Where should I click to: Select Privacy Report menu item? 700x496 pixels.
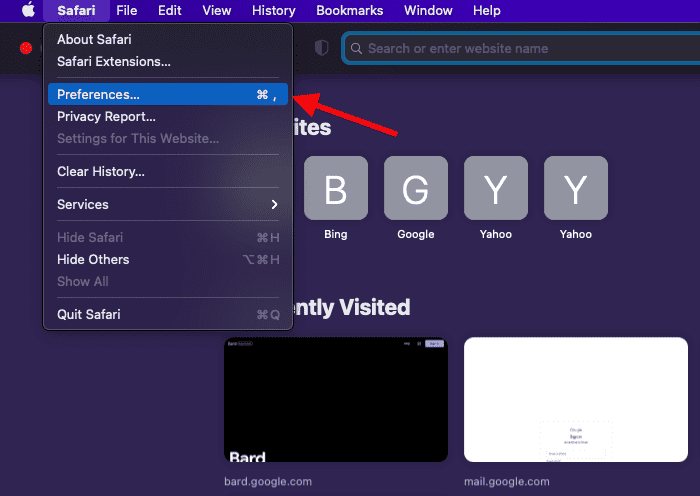106,117
